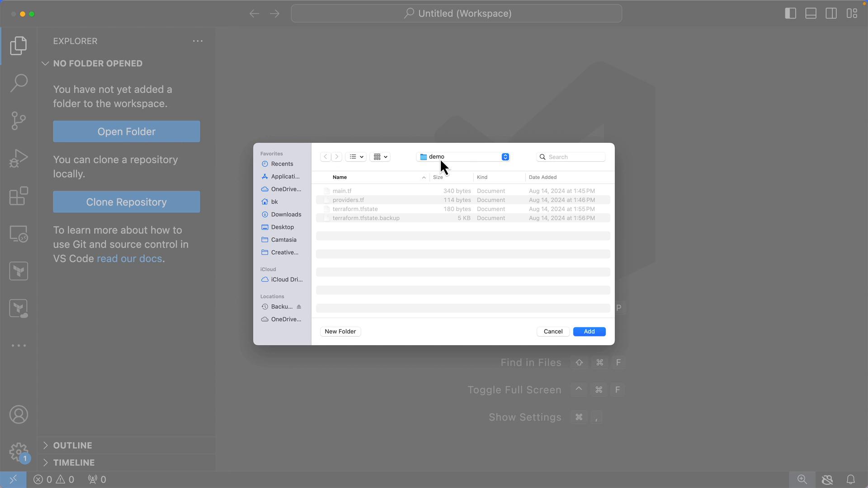Open Customize Layout icon in title bar
Image resolution: width=868 pixels, height=488 pixels.
852,14
